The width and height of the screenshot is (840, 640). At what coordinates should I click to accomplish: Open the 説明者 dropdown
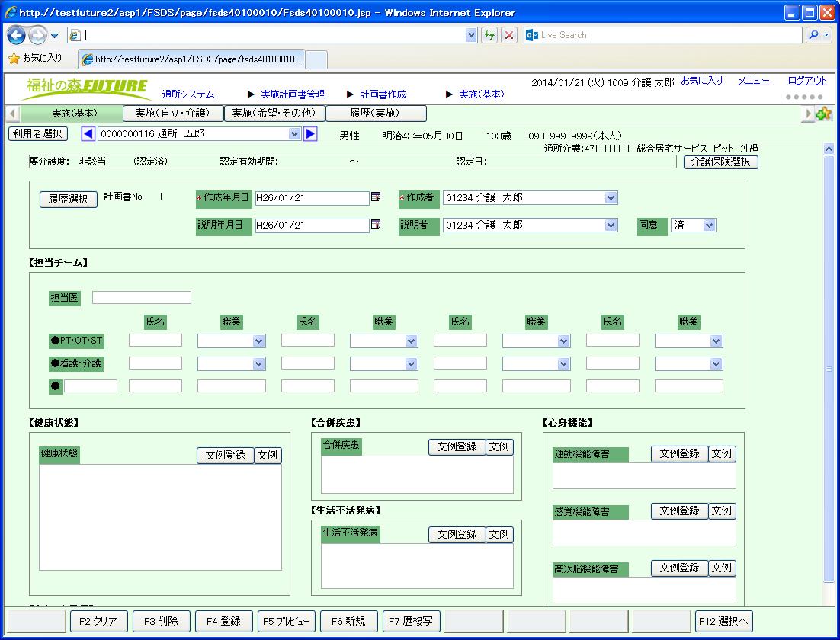[x=611, y=226]
